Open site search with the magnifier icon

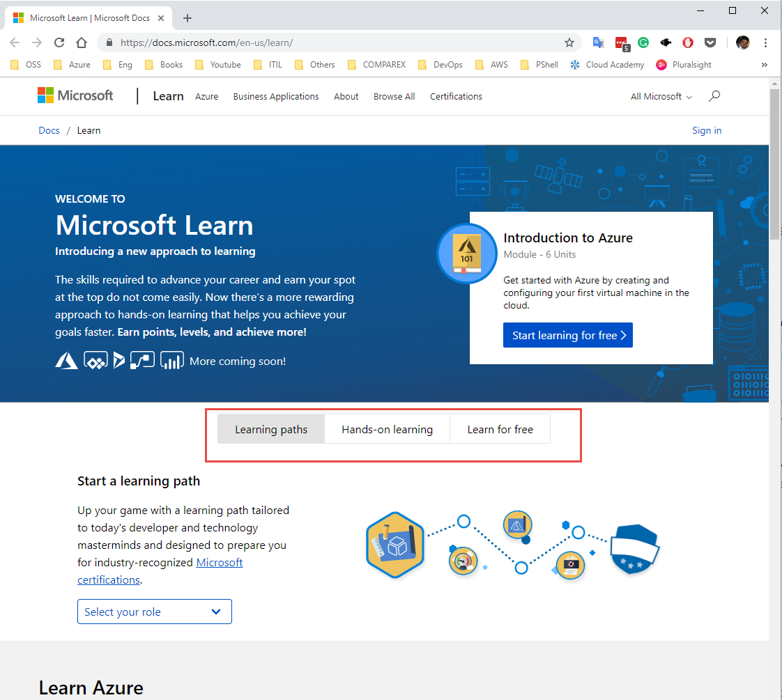[x=714, y=95]
